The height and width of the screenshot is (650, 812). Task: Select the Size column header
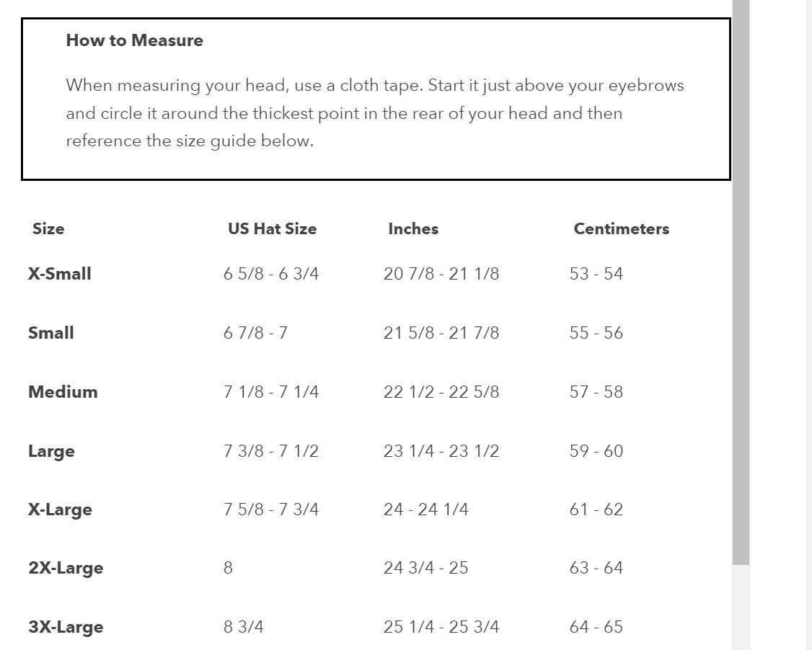48,229
